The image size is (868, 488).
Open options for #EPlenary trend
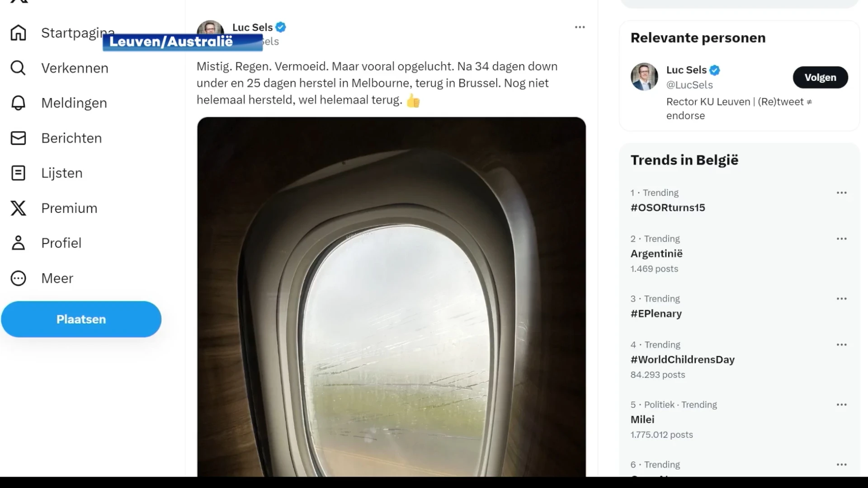(841, 299)
